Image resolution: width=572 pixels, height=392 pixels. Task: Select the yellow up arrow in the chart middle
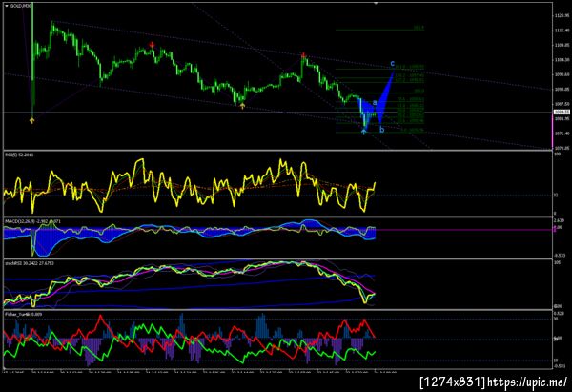(242, 106)
